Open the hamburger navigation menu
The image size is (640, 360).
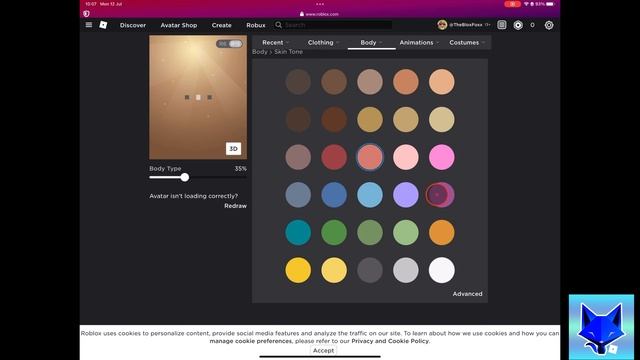[x=89, y=25]
